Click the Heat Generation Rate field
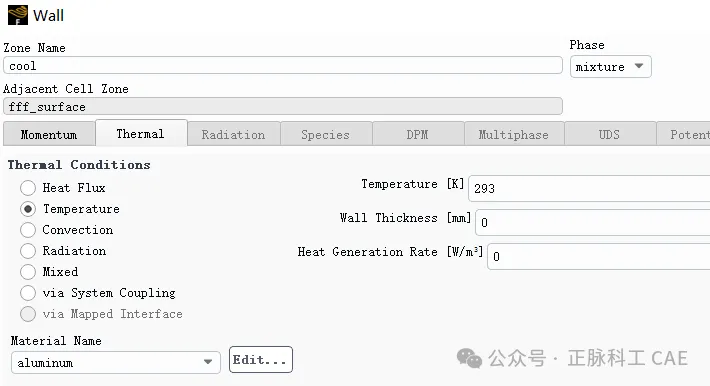710x386 pixels. pyautogui.click(x=599, y=256)
